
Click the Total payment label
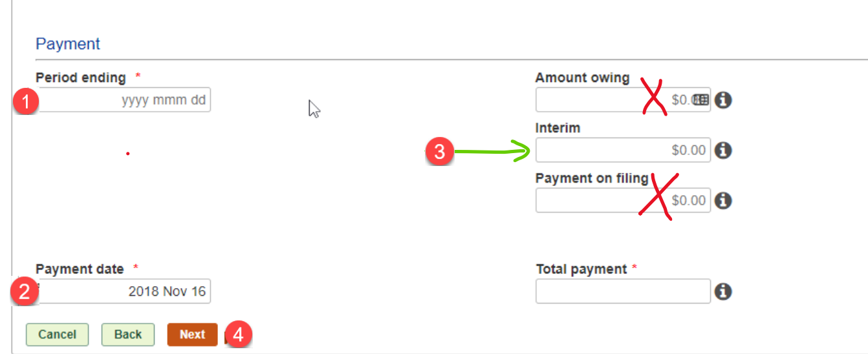(x=581, y=269)
